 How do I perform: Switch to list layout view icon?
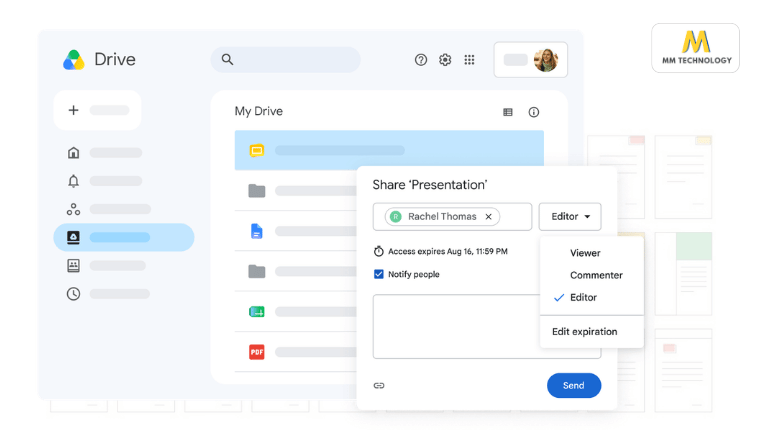tap(507, 112)
